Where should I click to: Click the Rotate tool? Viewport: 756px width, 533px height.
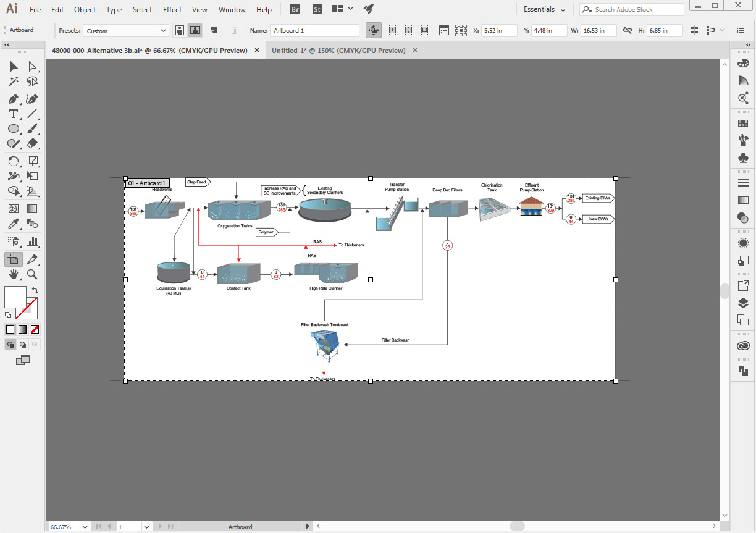click(x=14, y=161)
